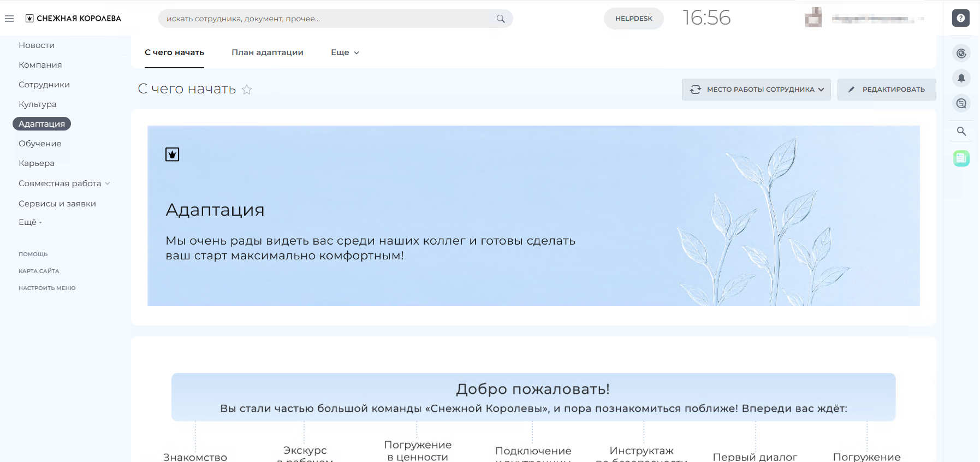980x462 pixels.
Task: Open the Карта сайта link
Action: [x=39, y=271]
